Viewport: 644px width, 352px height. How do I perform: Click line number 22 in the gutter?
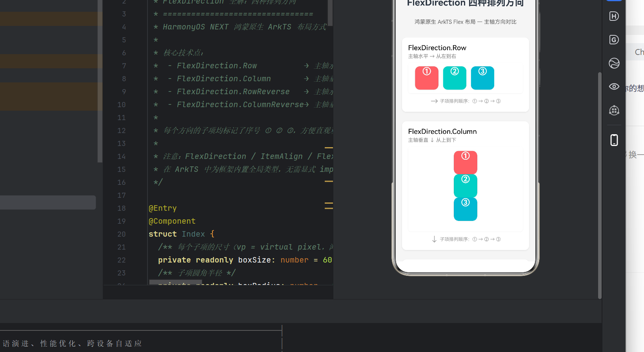pos(122,260)
